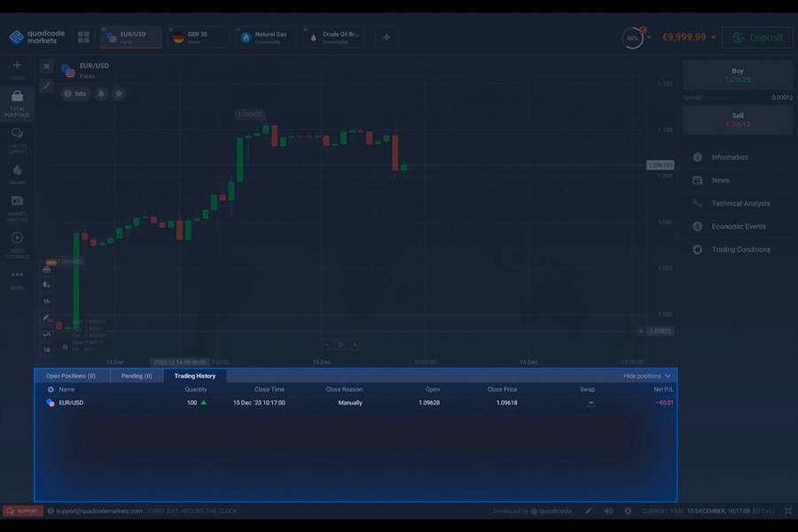Image resolution: width=798 pixels, height=532 pixels.
Task: Open indicators via the squiggle line icon
Action: tap(46, 335)
